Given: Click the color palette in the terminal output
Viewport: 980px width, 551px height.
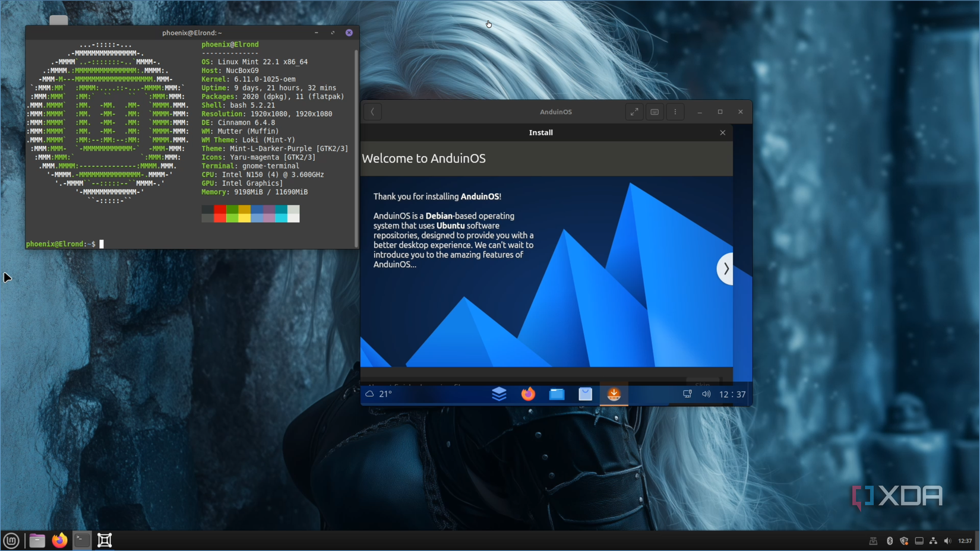Looking at the screenshot, I should [x=250, y=214].
